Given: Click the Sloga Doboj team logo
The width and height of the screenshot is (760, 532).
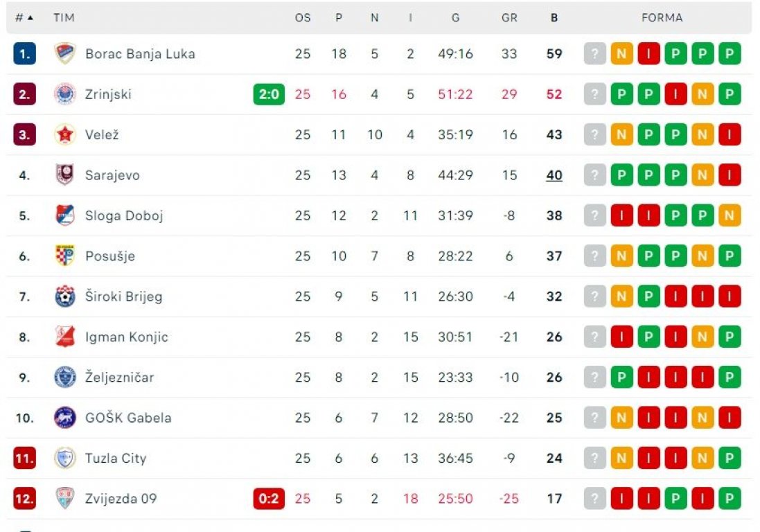Looking at the screenshot, I should [x=64, y=215].
